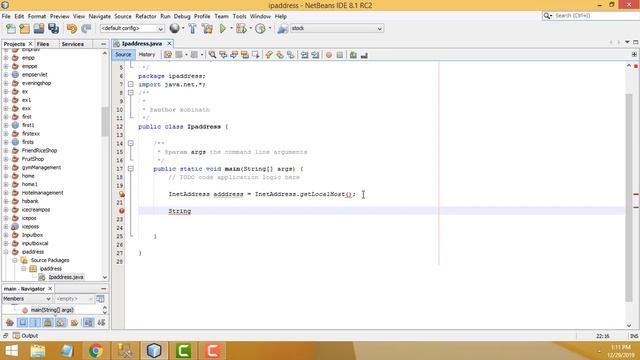Minimize the Navigator panel
The width and height of the screenshot is (640, 360).
point(104,289)
